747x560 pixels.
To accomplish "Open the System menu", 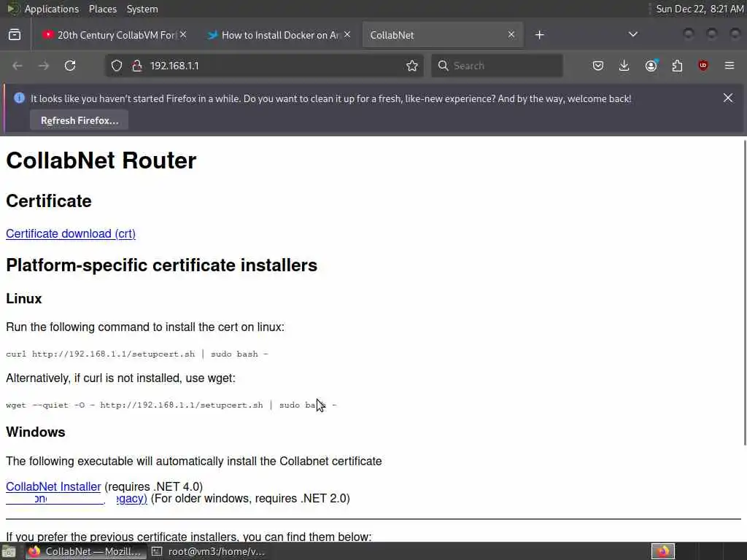I will pos(142,9).
